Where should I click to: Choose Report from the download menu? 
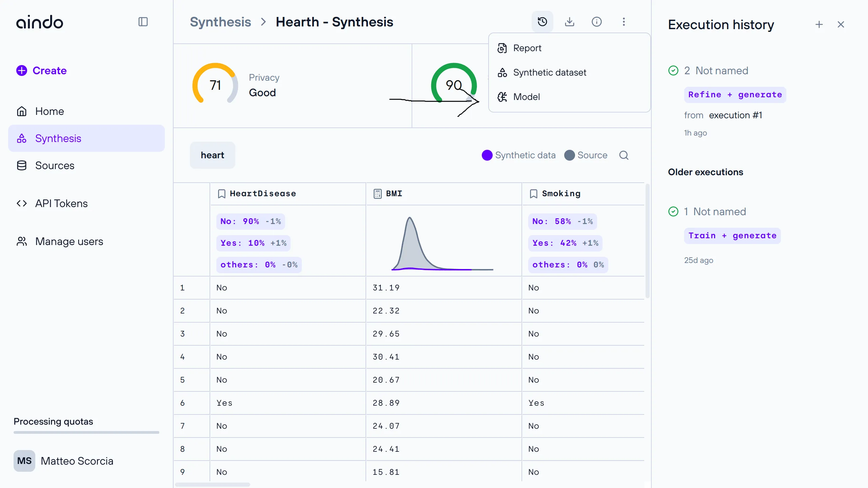(x=569, y=48)
